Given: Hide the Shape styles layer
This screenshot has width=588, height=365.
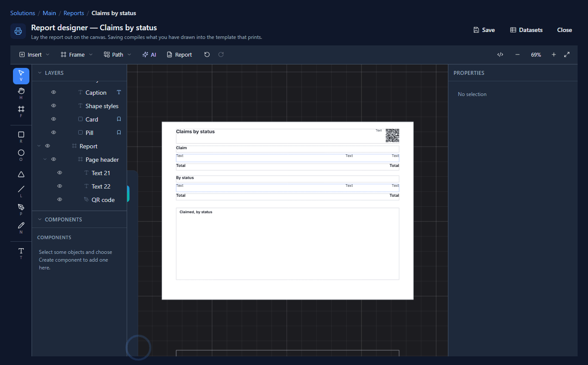Looking at the screenshot, I should coord(54,106).
